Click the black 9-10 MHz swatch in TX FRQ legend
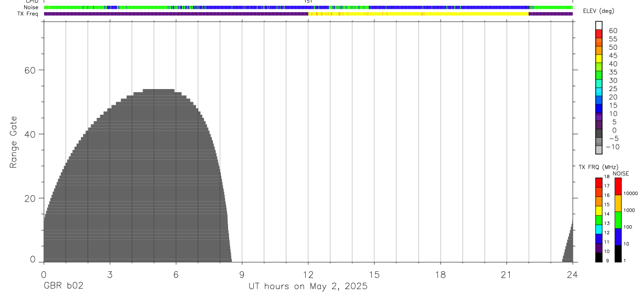The width and height of the screenshot is (644, 297). click(x=598, y=258)
